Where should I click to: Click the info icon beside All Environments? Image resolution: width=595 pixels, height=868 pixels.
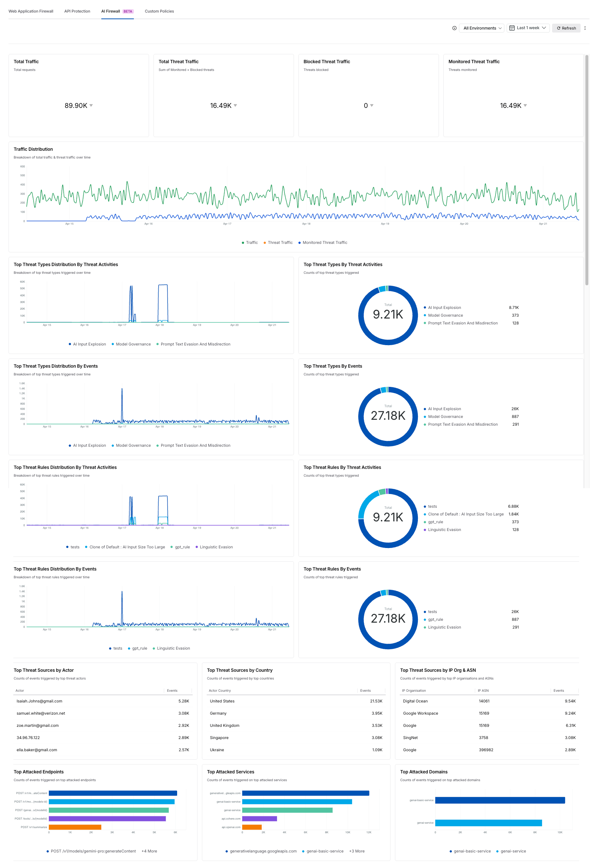click(x=454, y=28)
